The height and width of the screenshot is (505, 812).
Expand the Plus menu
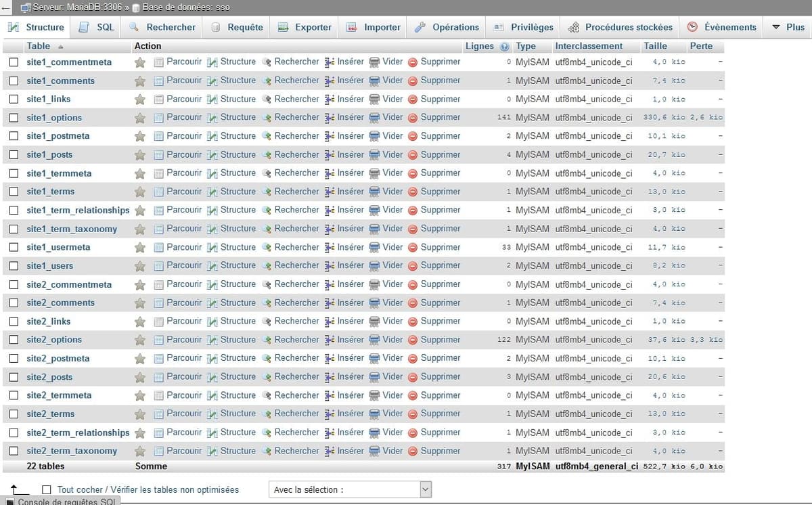click(x=788, y=27)
